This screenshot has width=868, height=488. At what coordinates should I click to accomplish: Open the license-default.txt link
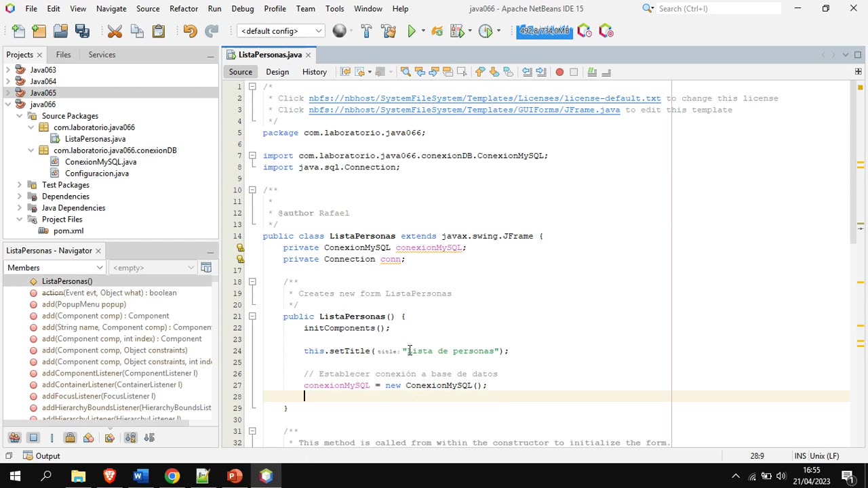coord(484,98)
